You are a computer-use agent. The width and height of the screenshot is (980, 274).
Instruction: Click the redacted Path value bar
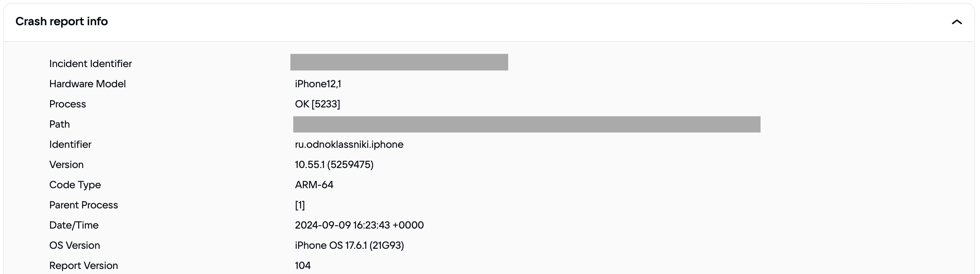[x=526, y=124]
